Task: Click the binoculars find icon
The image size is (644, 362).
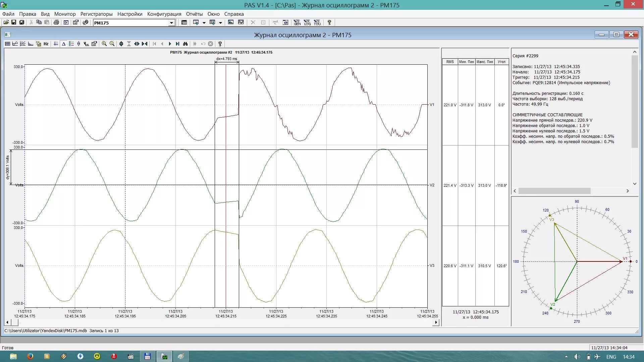Action: 185,44
